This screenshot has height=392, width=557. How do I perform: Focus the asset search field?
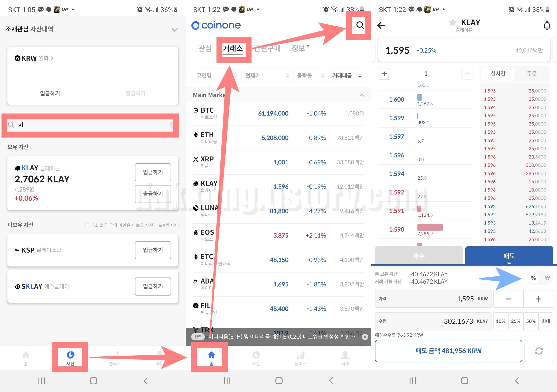90,125
